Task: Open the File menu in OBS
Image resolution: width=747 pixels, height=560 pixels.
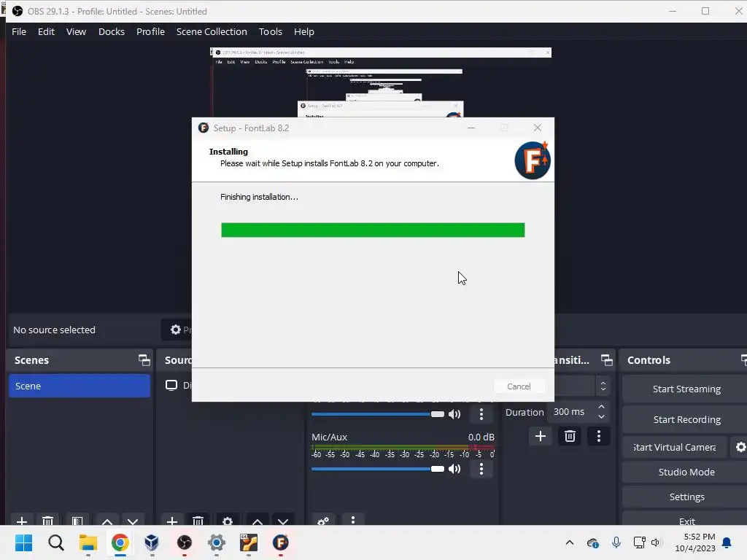Action: pyautogui.click(x=19, y=32)
